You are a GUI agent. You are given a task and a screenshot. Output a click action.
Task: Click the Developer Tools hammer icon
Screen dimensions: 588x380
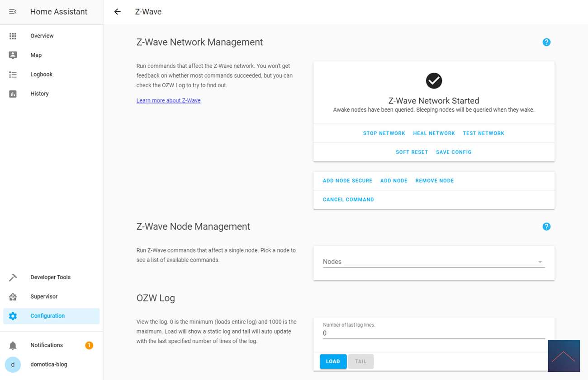(13, 277)
